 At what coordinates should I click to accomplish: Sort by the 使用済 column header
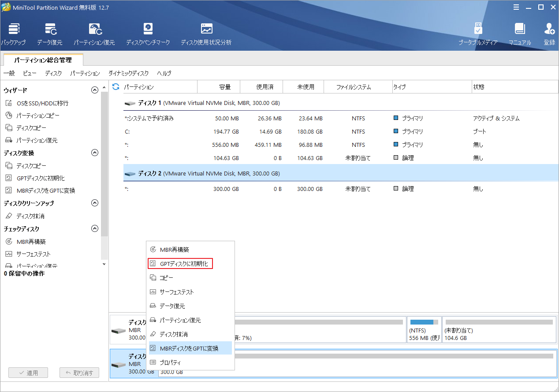(x=261, y=87)
